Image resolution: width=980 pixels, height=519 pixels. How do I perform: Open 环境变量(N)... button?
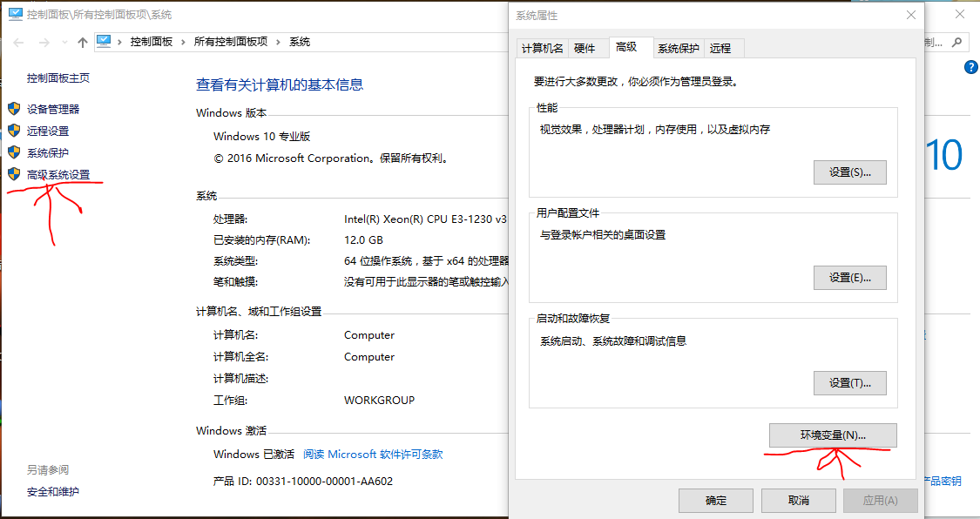833,435
